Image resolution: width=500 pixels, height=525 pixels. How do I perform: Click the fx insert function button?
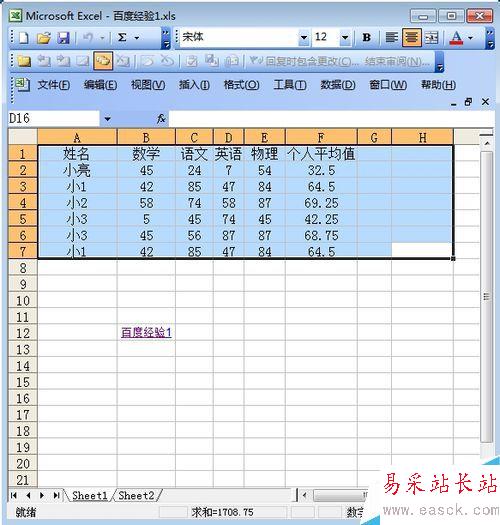[x=161, y=119]
